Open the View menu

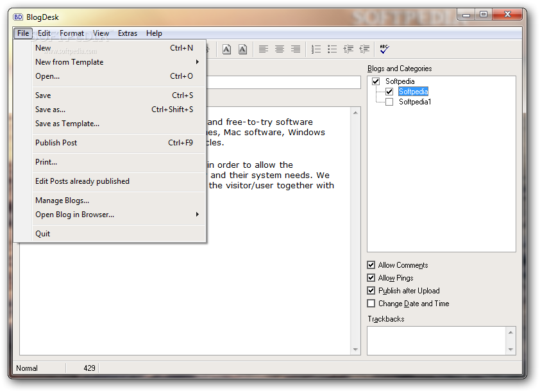point(101,33)
